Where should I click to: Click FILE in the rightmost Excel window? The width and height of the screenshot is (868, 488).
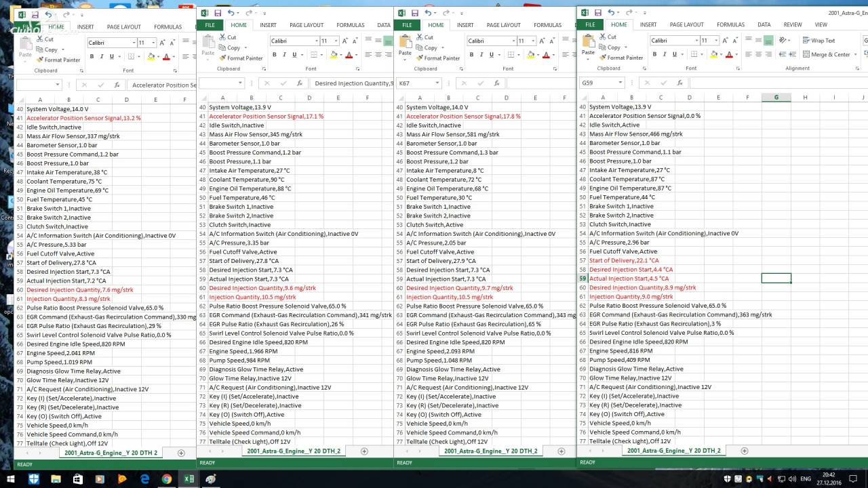(590, 24)
